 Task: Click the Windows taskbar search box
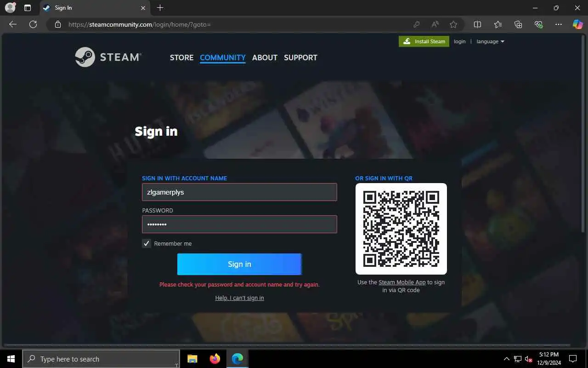point(101,359)
